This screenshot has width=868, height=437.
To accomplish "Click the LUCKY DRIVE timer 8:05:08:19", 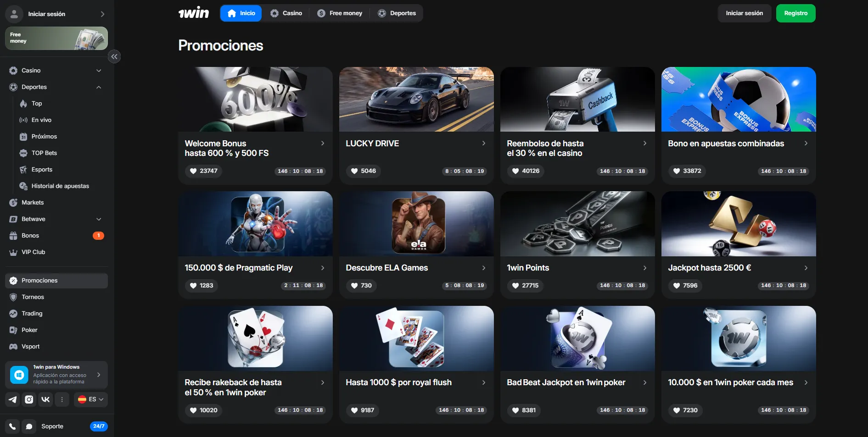I will [465, 171].
